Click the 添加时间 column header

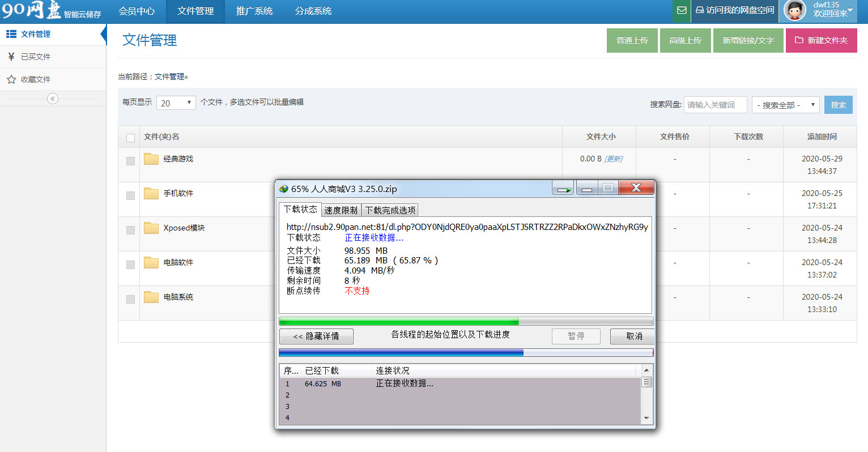(x=822, y=137)
